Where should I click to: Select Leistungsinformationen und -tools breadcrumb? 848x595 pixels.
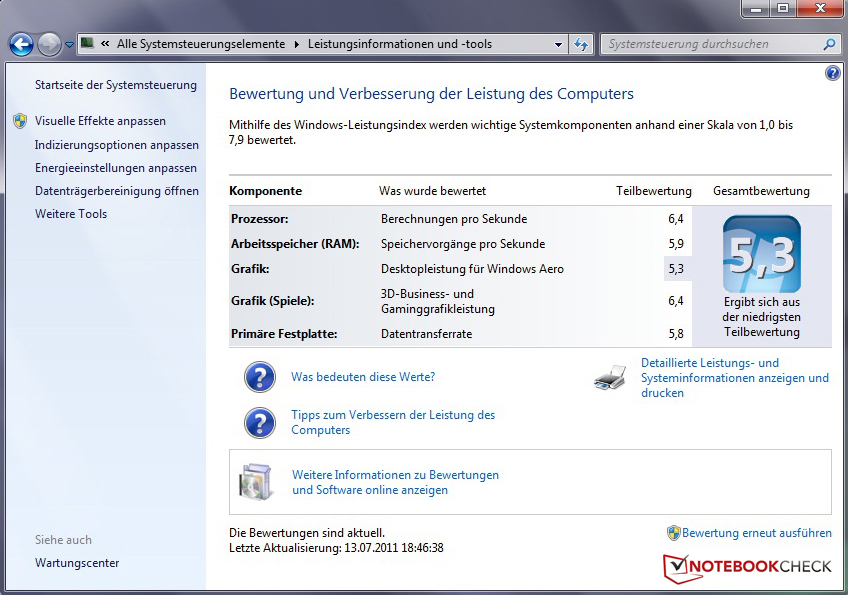coord(400,44)
